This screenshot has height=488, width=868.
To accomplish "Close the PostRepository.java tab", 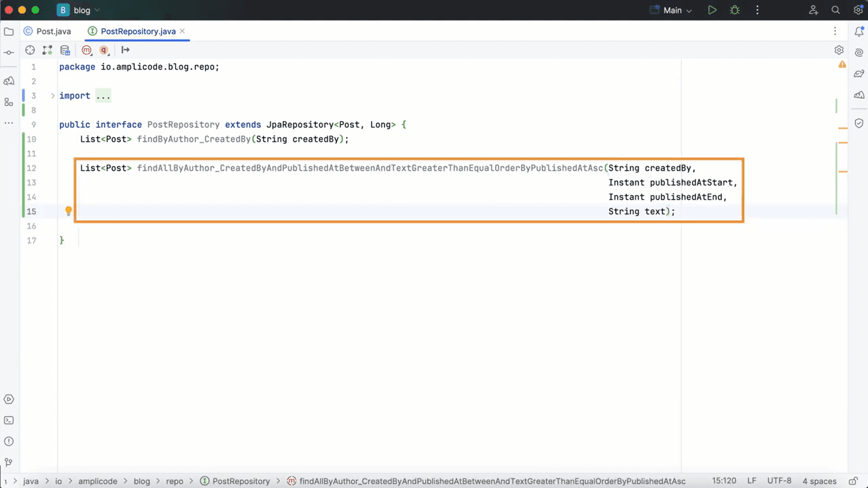I will [182, 31].
